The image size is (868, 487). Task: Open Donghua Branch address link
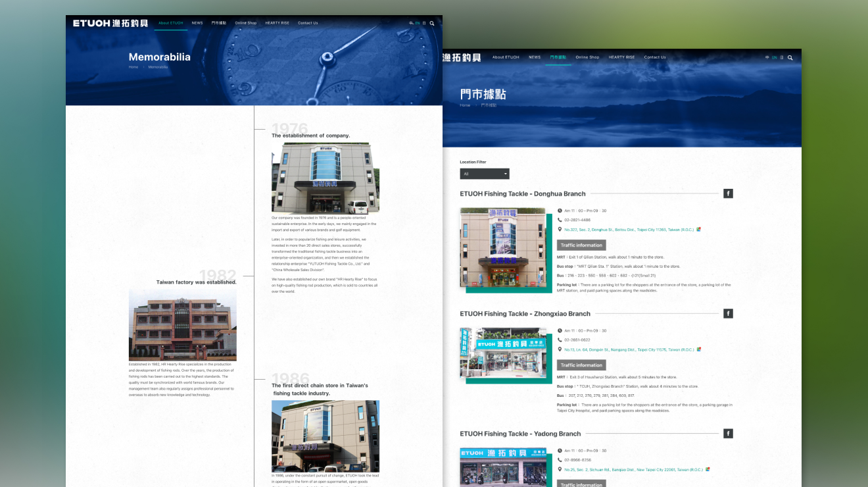tap(629, 230)
